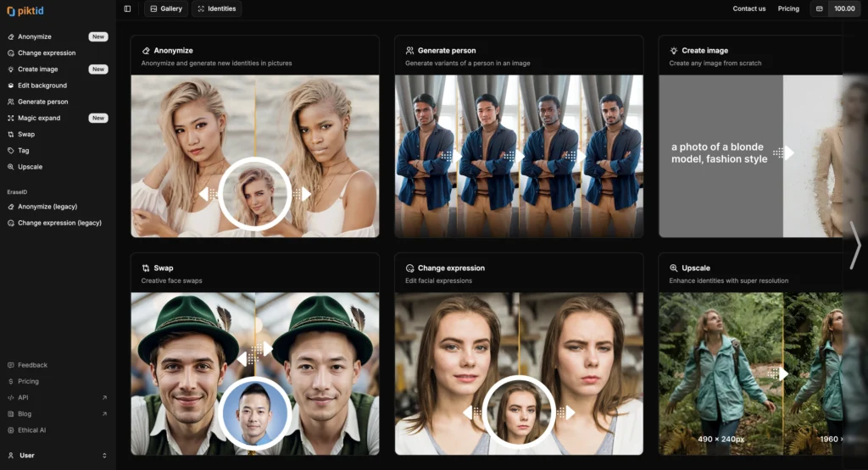Click the Pricing dollar icon in sidebar

(10, 382)
